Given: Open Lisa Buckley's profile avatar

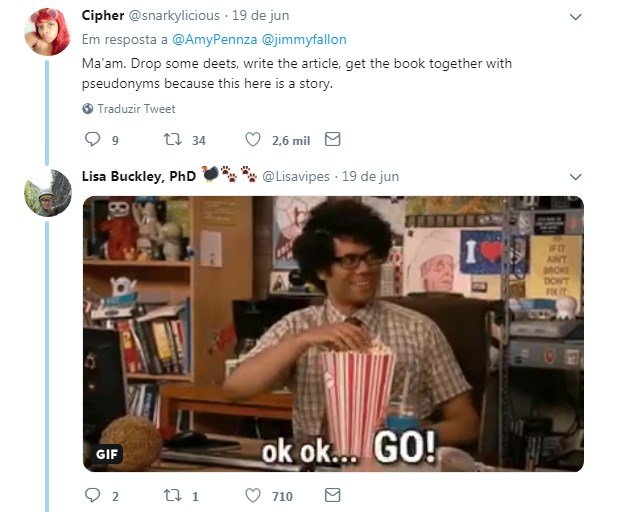Looking at the screenshot, I should point(48,193).
